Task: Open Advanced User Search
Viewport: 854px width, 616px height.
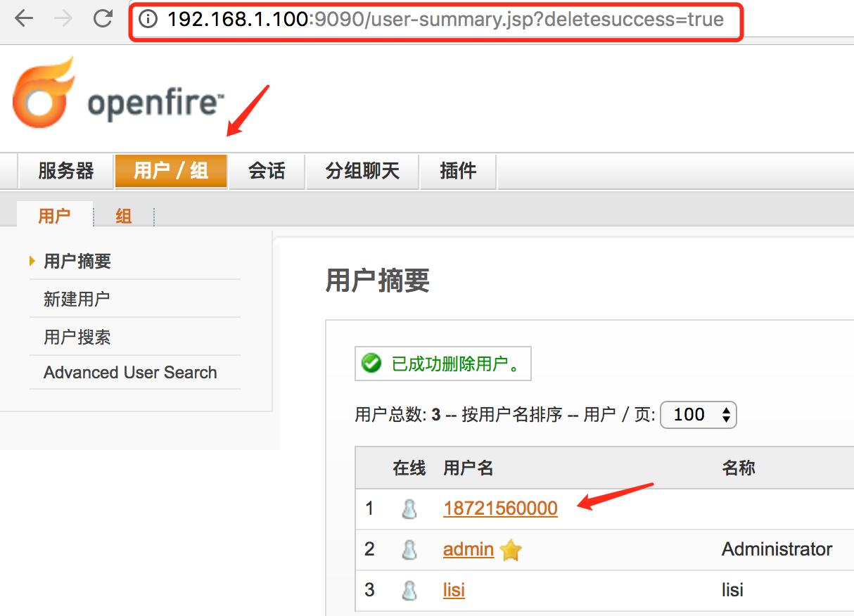Action: coord(129,372)
